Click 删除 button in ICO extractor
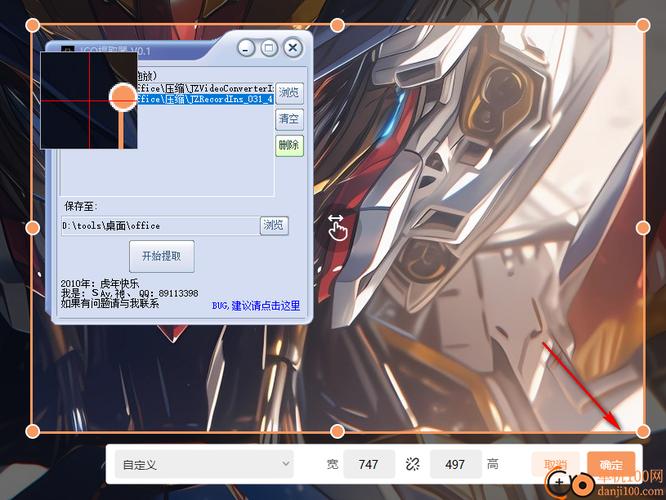 click(x=289, y=145)
